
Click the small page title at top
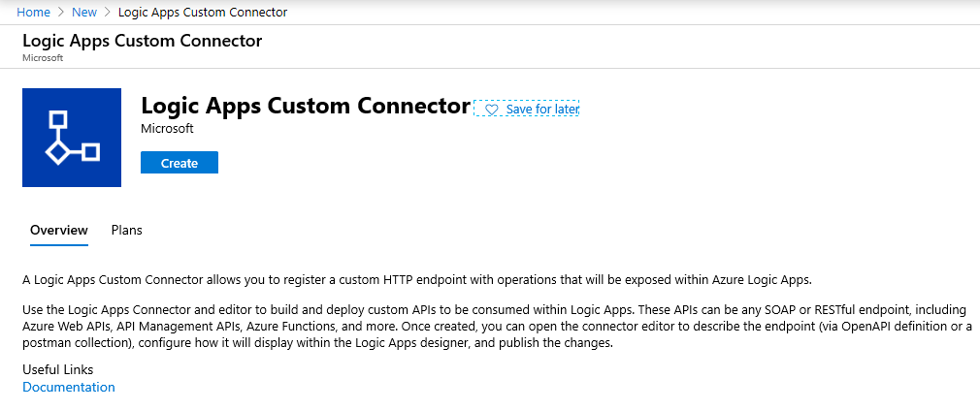142,41
